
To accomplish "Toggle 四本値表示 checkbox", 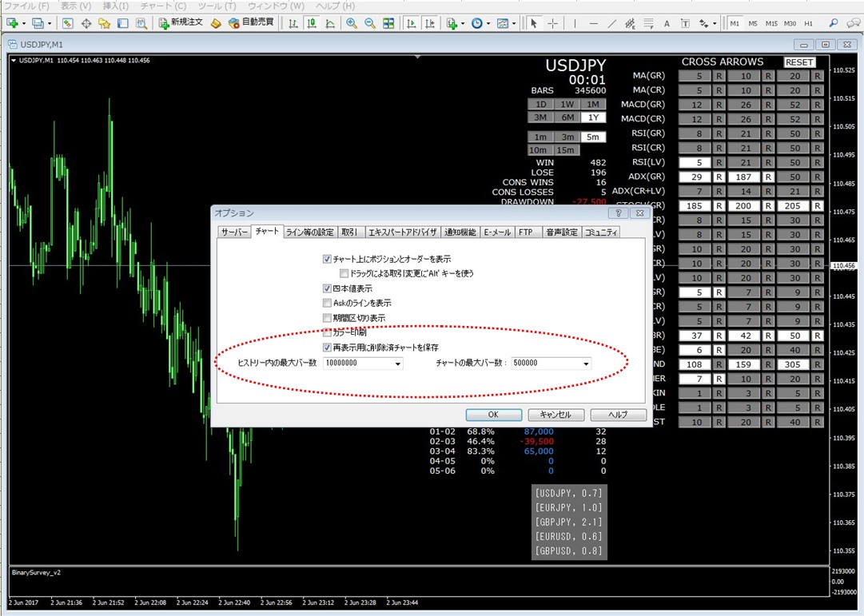I will coord(327,288).
